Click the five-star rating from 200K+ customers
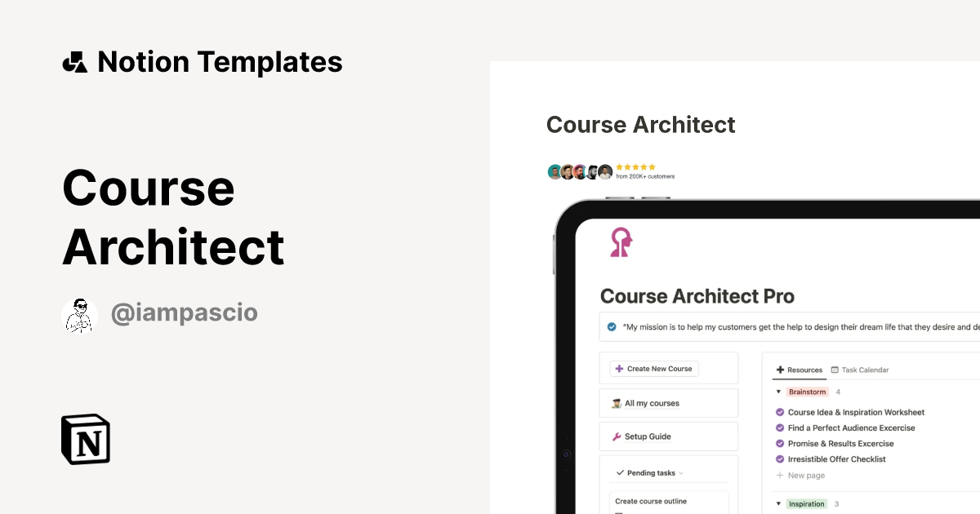Viewport: 980px width, 514px height. click(635, 166)
